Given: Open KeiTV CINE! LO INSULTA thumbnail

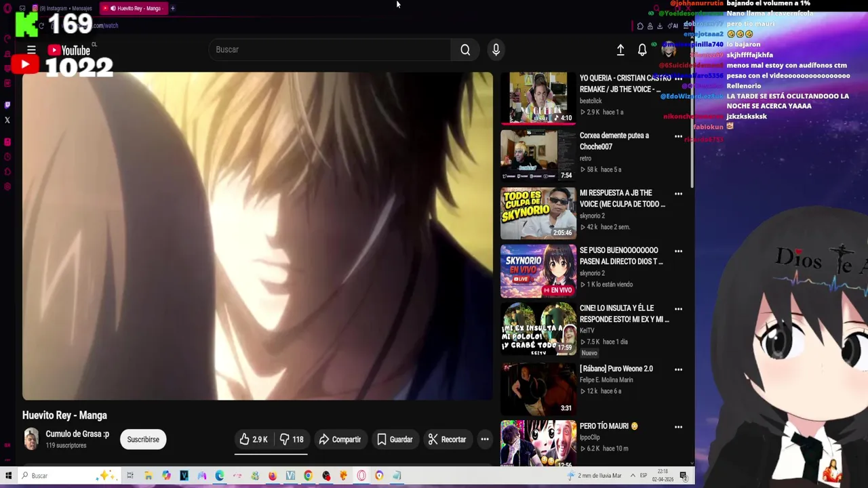Looking at the screenshot, I should click(x=538, y=328).
